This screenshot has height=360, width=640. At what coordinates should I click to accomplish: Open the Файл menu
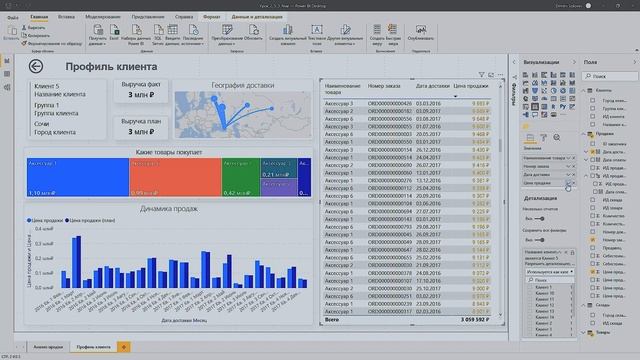[13, 17]
